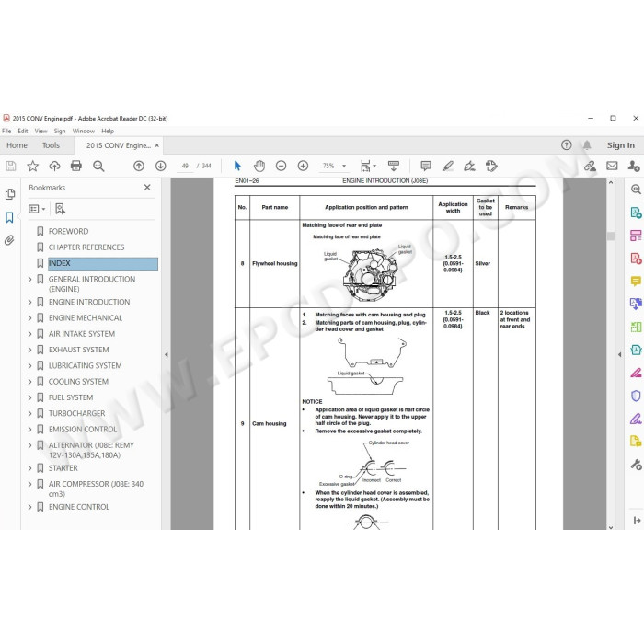Expand the AIR INTAKE SYSTEM bookmark

pyautogui.click(x=29, y=334)
